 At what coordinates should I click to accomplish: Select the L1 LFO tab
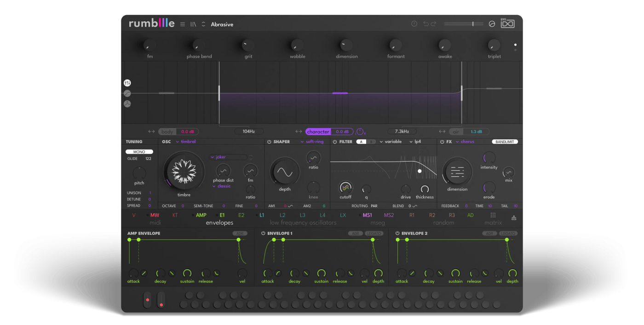(x=262, y=215)
